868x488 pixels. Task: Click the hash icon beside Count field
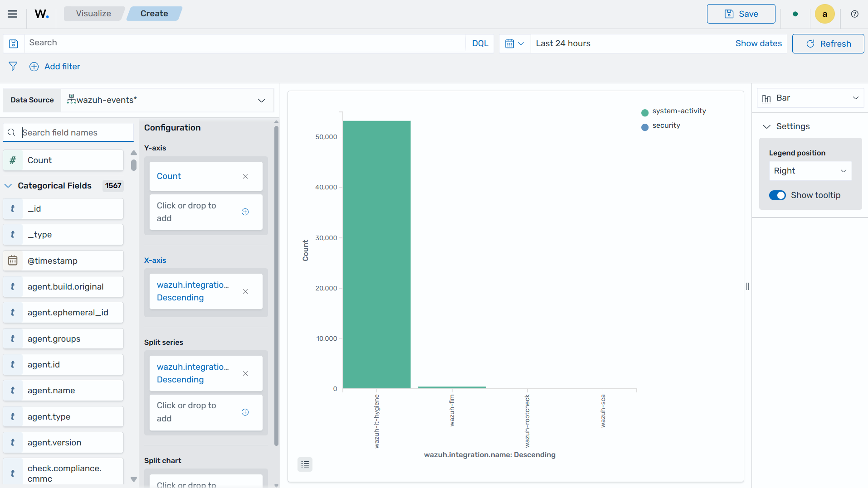pos(13,160)
